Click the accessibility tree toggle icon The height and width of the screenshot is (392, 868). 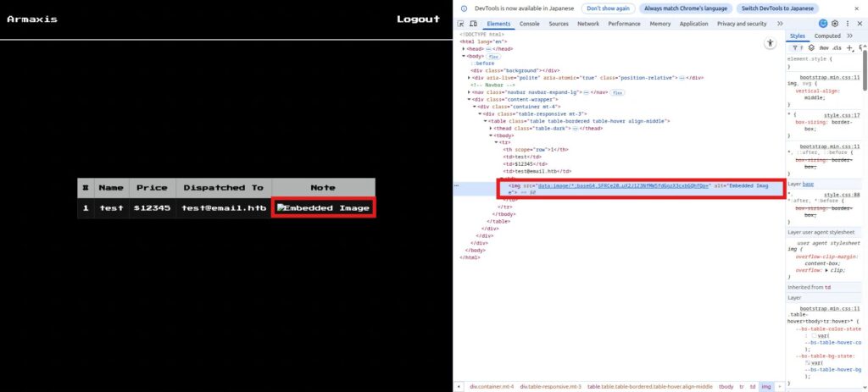pos(770,42)
